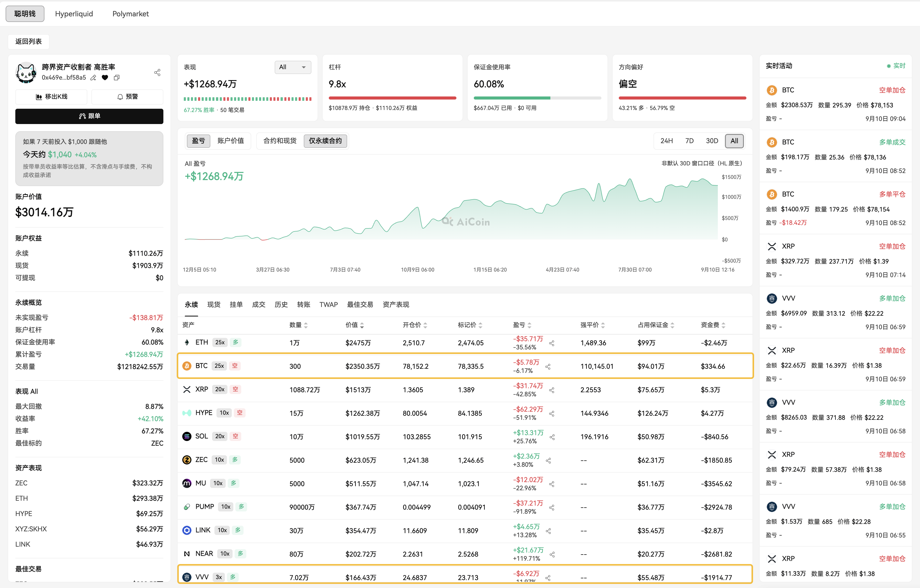This screenshot has width=920, height=588.
Task: Click the direction bias bar under 偏空
Action: tap(682, 98)
